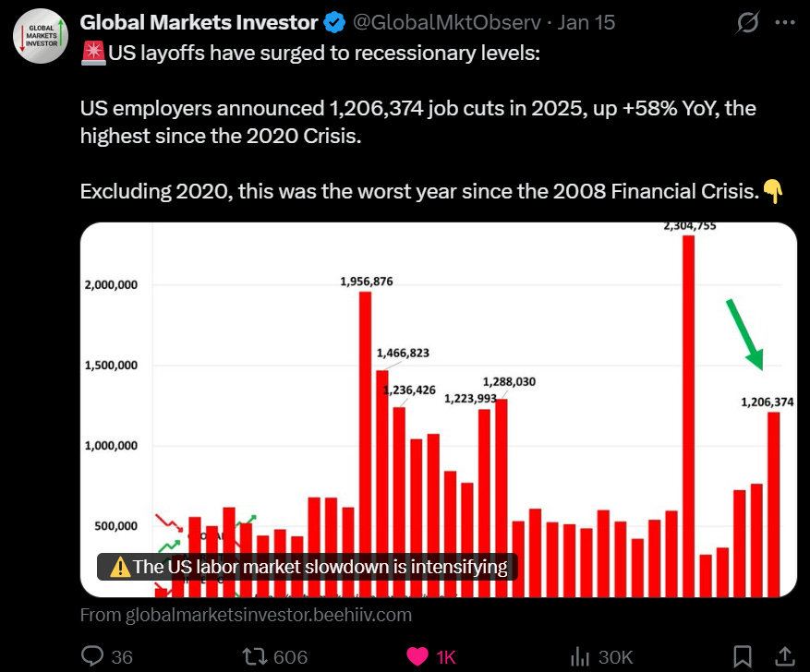Open the globalmarketsinvestor.beehiiv.com source link
The width and height of the screenshot is (810, 672).
tap(246, 615)
